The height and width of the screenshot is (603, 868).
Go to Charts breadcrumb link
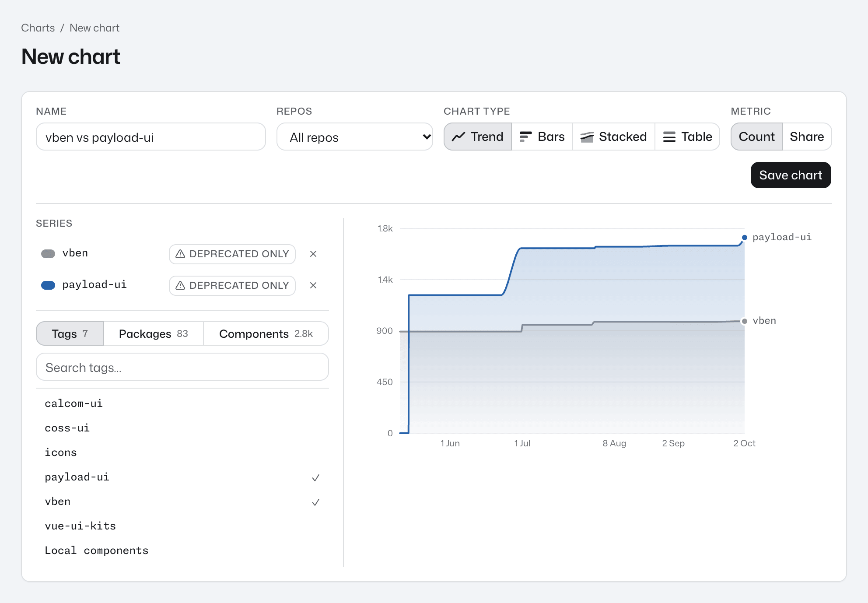(x=38, y=28)
